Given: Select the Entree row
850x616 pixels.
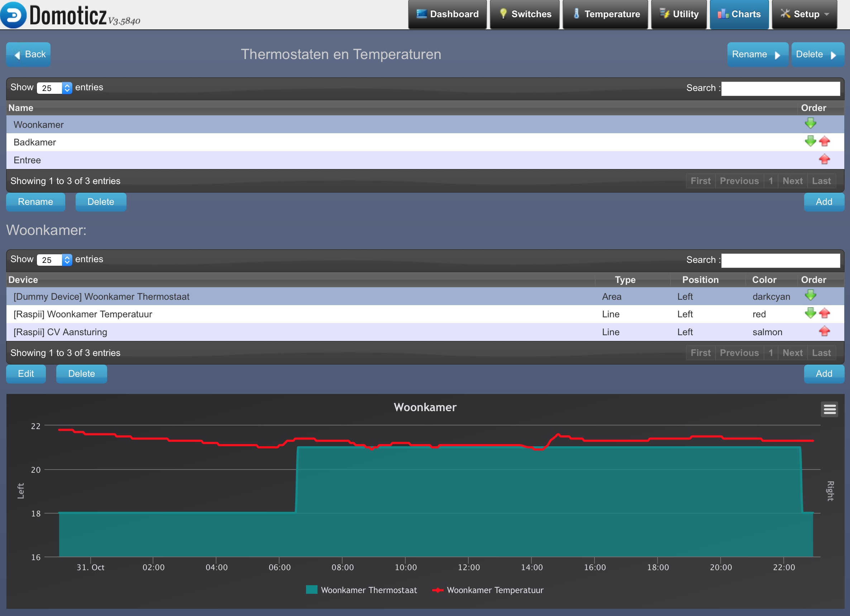Looking at the screenshot, I should tap(425, 160).
